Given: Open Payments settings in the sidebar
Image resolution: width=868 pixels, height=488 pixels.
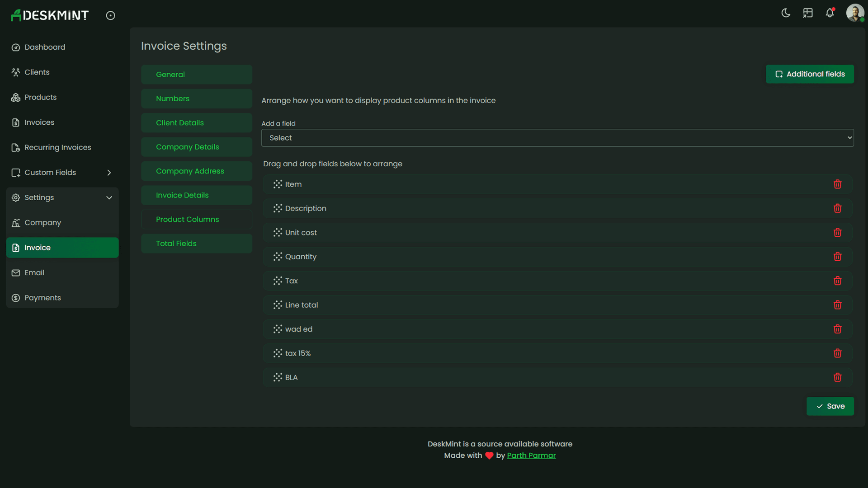Looking at the screenshot, I should [x=42, y=297].
